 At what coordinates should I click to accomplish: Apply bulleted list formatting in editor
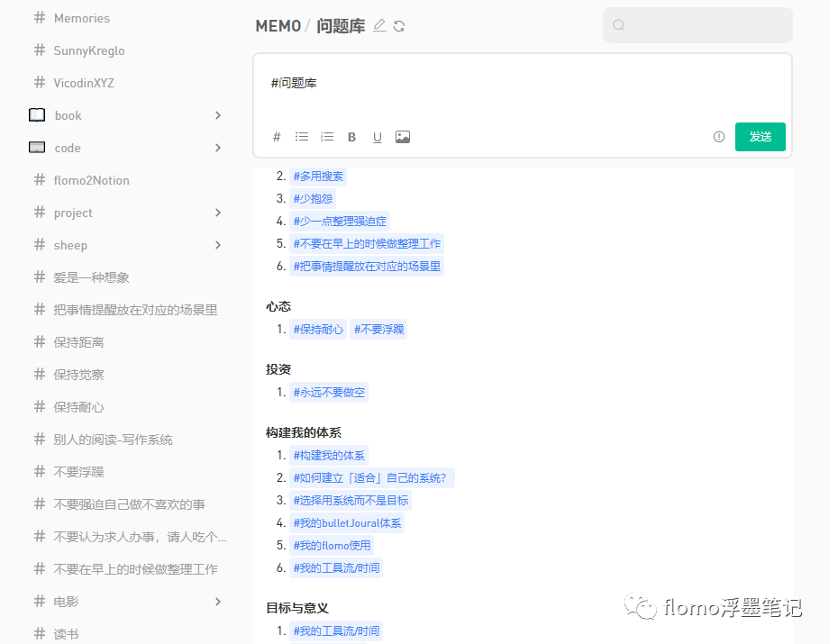(x=301, y=137)
